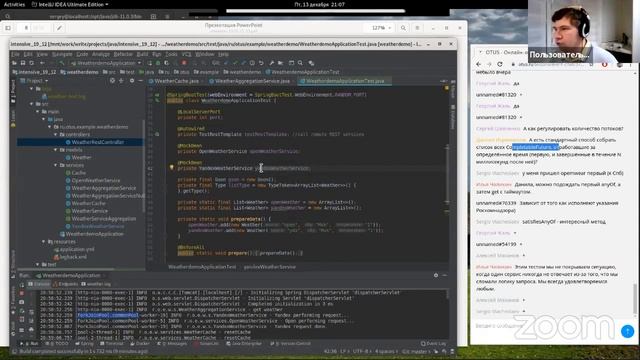Click the Run (green play) toolbar icon
640x360 pixels.
coord(149,63)
